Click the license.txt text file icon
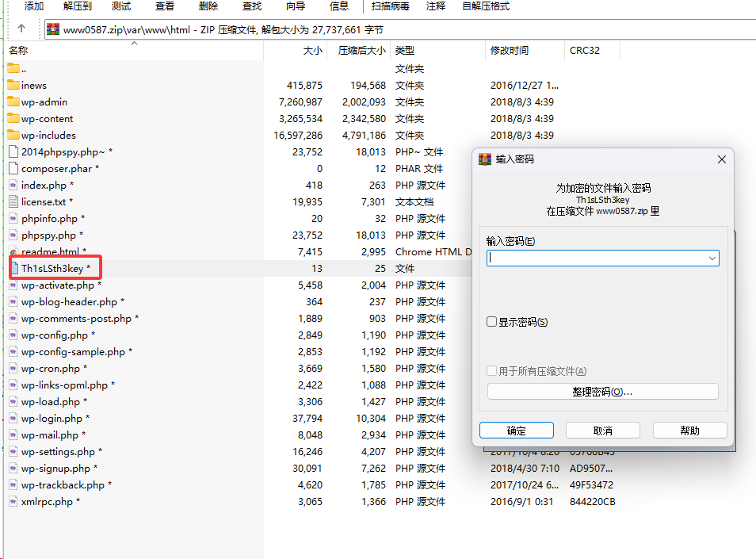This screenshot has height=559, width=756. [x=13, y=201]
